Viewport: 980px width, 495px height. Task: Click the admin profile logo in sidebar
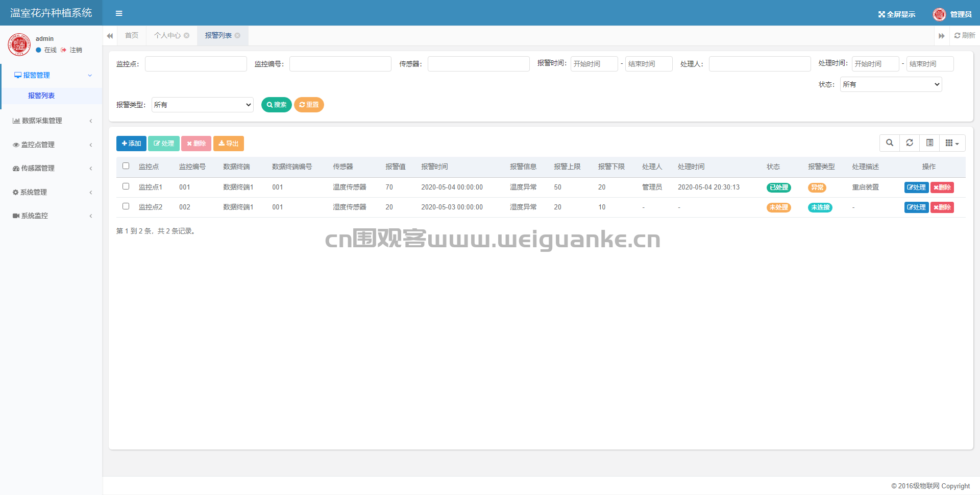tap(19, 44)
